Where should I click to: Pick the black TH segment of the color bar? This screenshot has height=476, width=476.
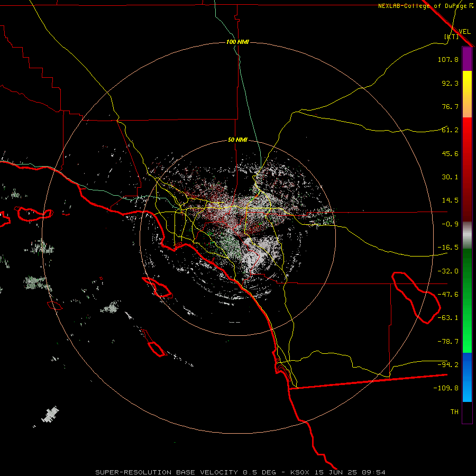tap(467, 412)
